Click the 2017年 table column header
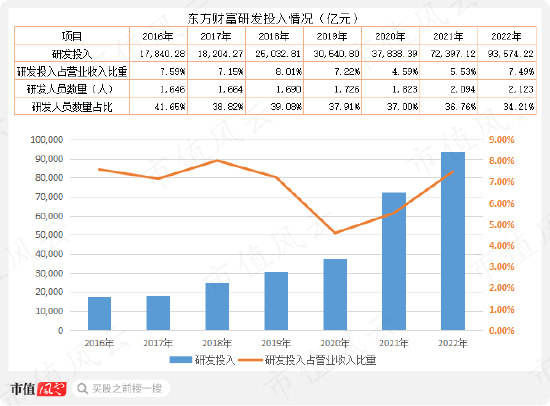This screenshot has width=550, height=406. (216, 36)
